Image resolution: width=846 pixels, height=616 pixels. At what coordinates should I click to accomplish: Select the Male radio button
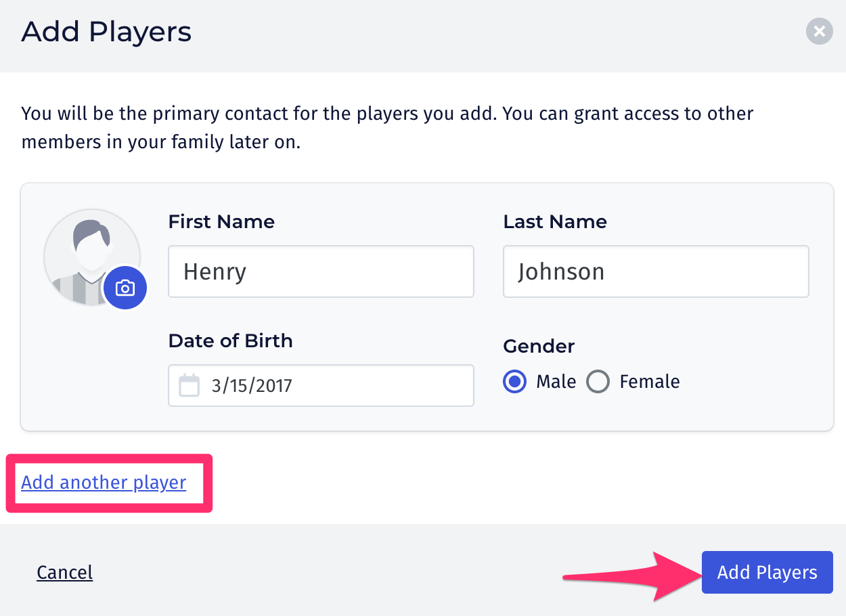515,382
